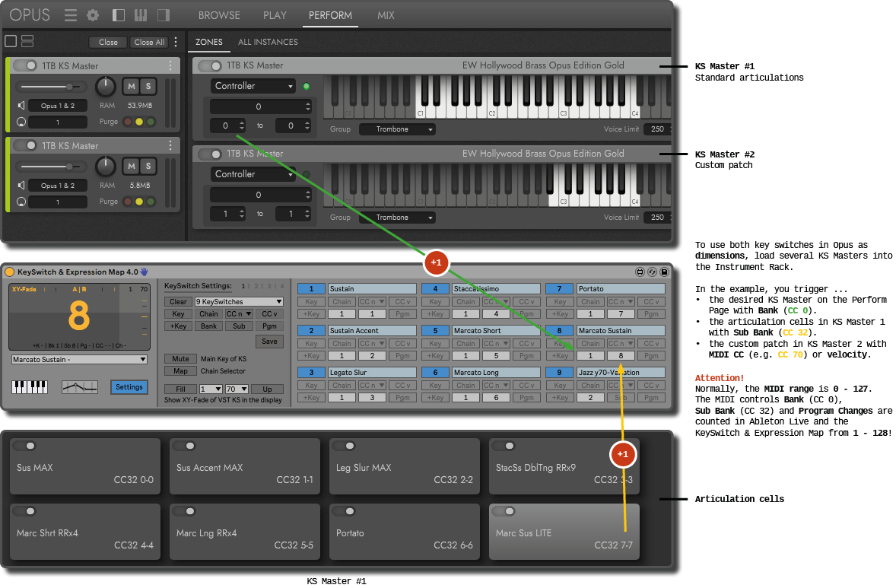Viewport: 896px width, 588px height.
Task: Toggle the right sidebar panel icon
Action: [164, 15]
